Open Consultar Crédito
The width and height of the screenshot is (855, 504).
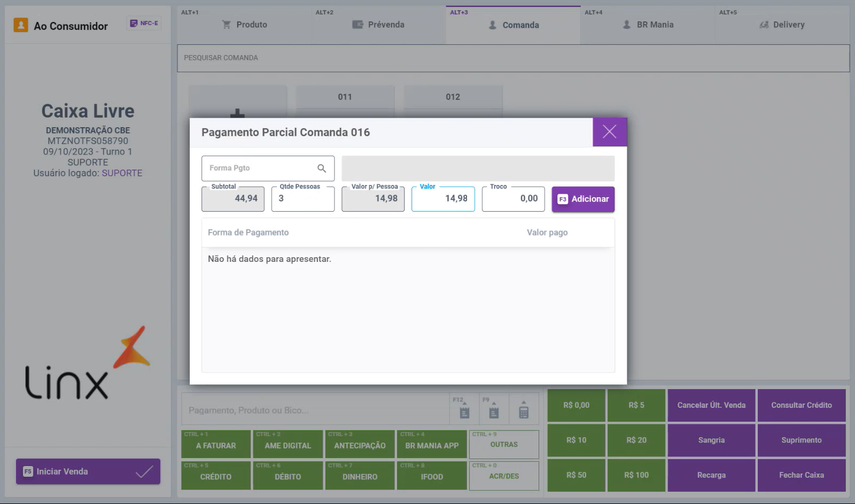pos(802,405)
